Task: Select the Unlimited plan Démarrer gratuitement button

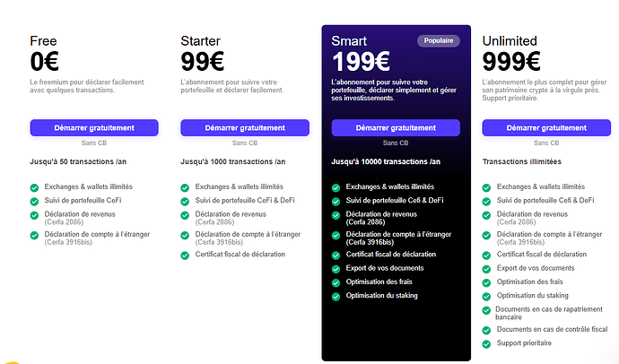Action: [x=546, y=128]
